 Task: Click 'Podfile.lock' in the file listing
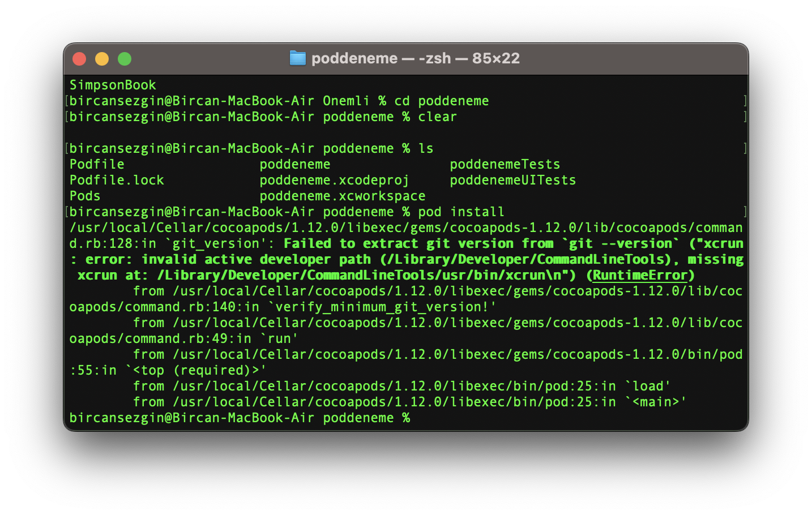click(117, 181)
